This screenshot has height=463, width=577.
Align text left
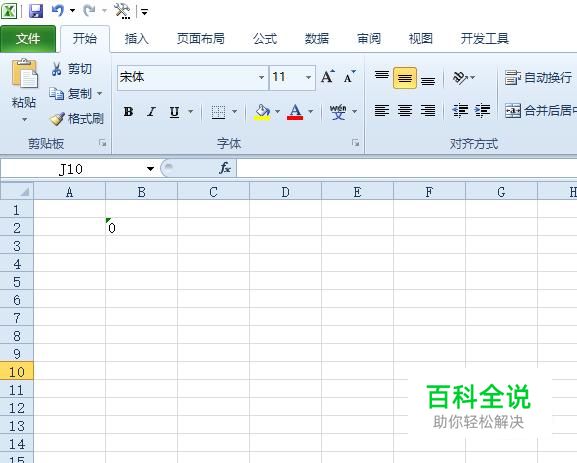382,110
